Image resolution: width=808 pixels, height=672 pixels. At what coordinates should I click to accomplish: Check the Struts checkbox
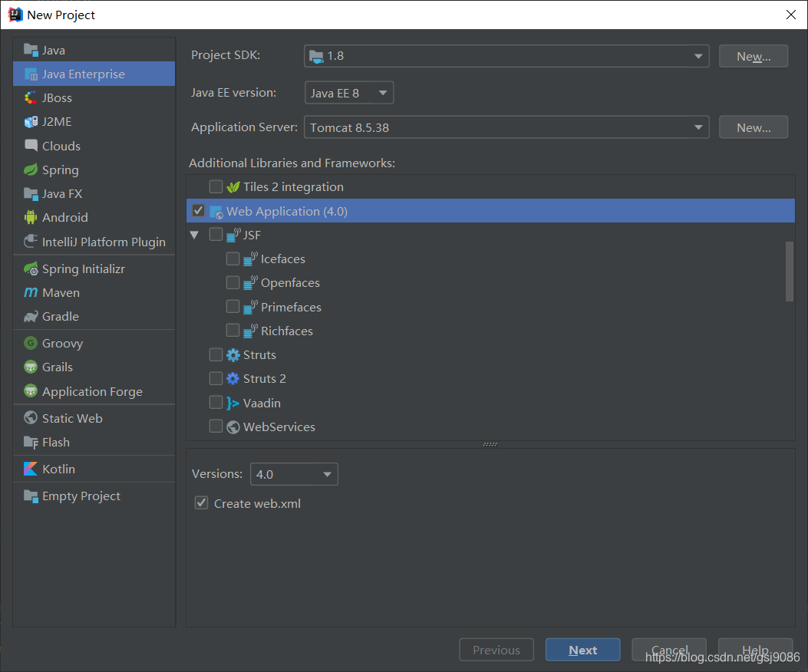tap(216, 354)
